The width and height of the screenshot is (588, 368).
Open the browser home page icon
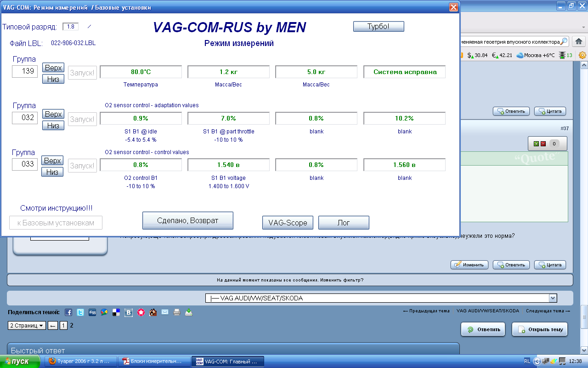pyautogui.click(x=579, y=41)
